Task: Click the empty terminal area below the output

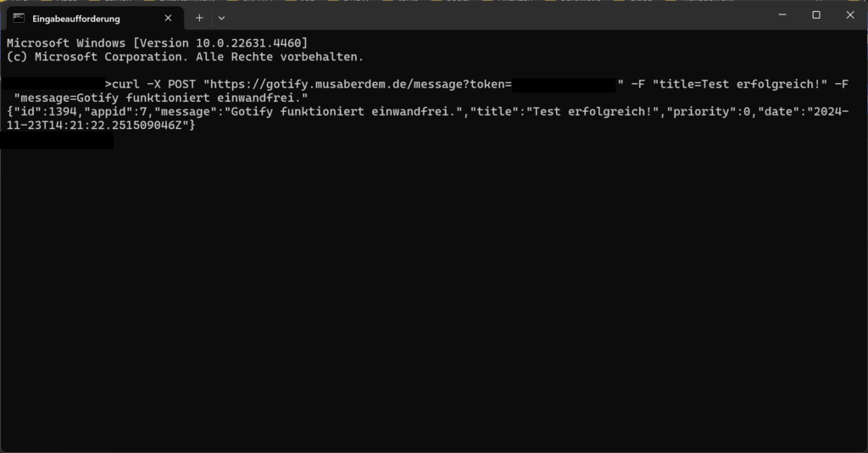Action: pyautogui.click(x=432, y=297)
